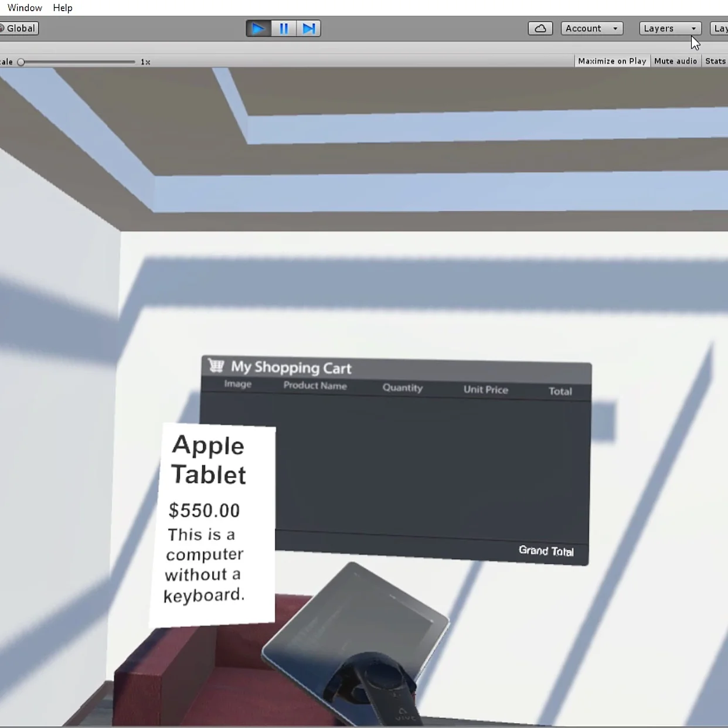Enable Maximize on Play
728x728 pixels.
pyautogui.click(x=612, y=61)
